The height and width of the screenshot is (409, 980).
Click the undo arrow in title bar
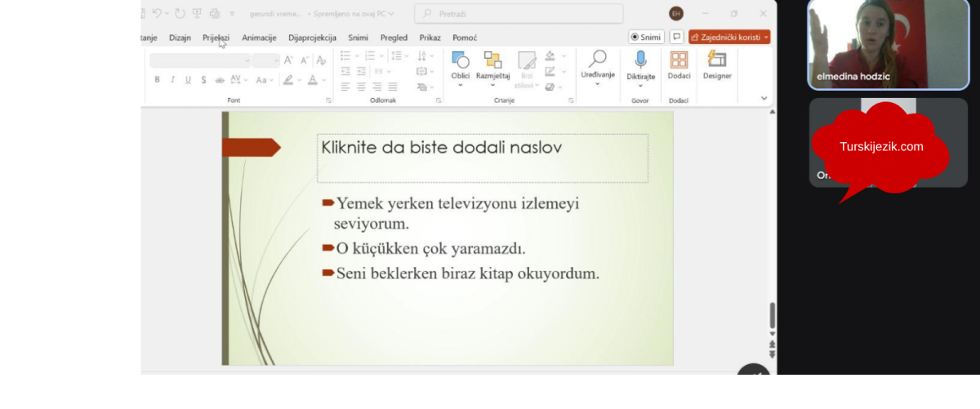[x=158, y=13]
